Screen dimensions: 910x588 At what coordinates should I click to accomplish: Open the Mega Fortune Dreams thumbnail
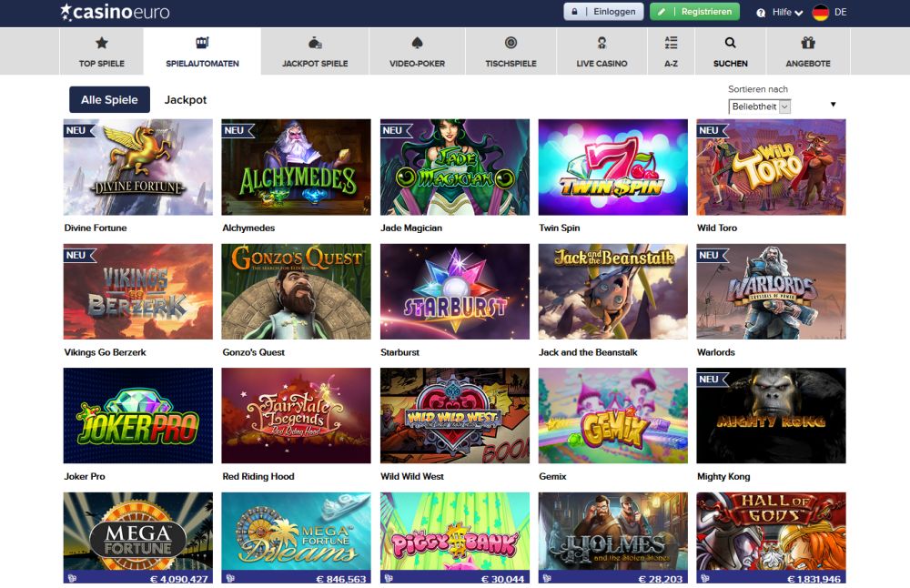tap(296, 538)
